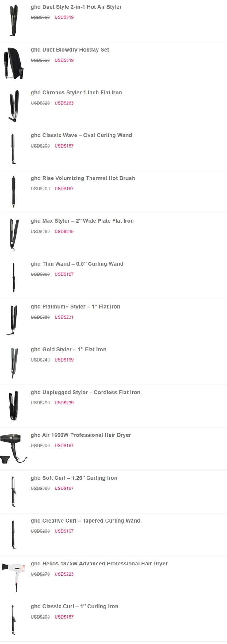Open the ghd Max Styler product image
227x644 pixels.
(14, 235)
